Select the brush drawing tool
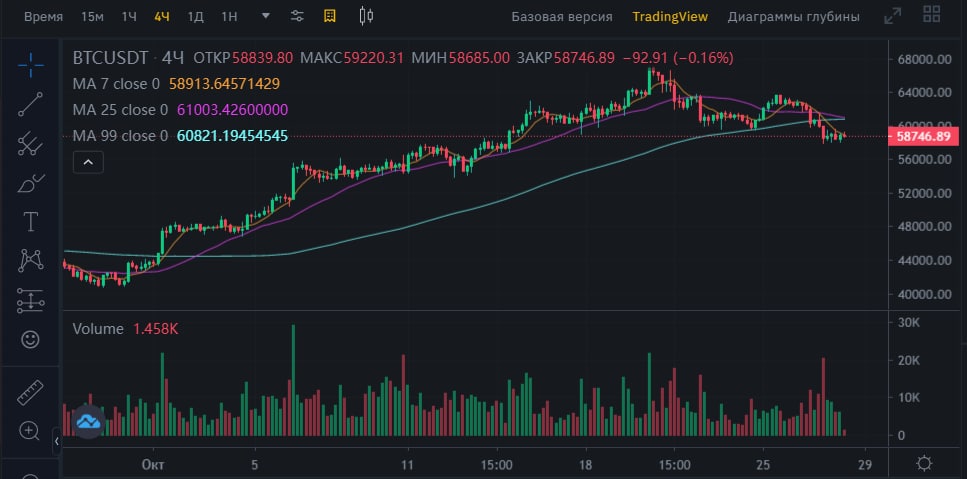The width and height of the screenshot is (967, 479). tap(30, 183)
